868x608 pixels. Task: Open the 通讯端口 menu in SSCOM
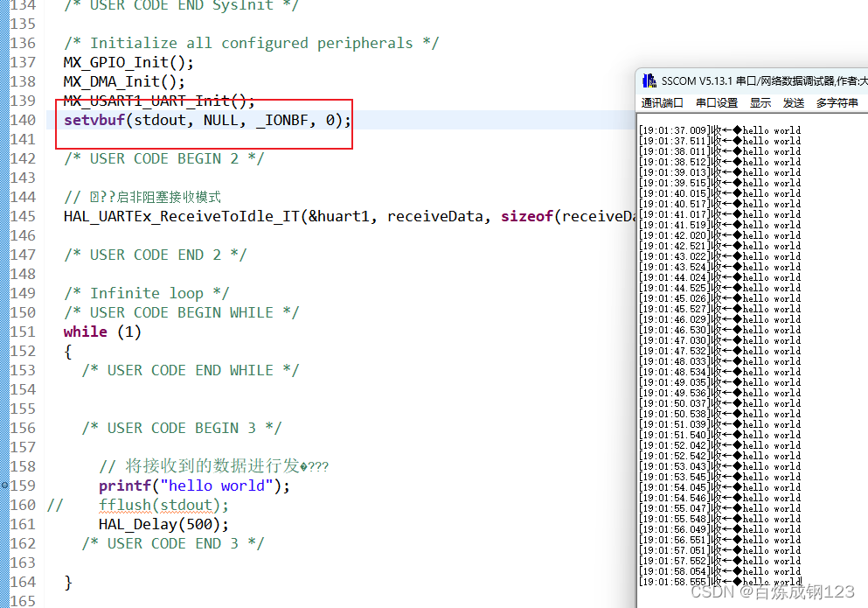662,103
